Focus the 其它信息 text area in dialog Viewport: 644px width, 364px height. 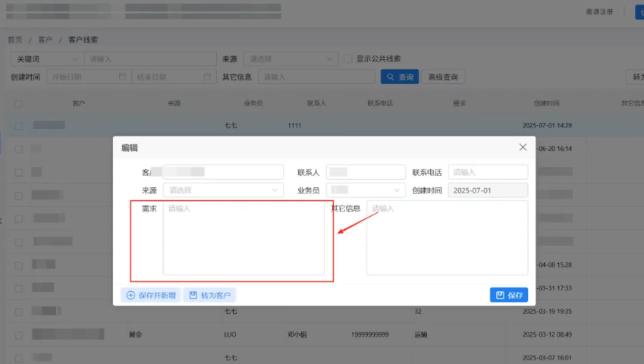click(x=448, y=238)
